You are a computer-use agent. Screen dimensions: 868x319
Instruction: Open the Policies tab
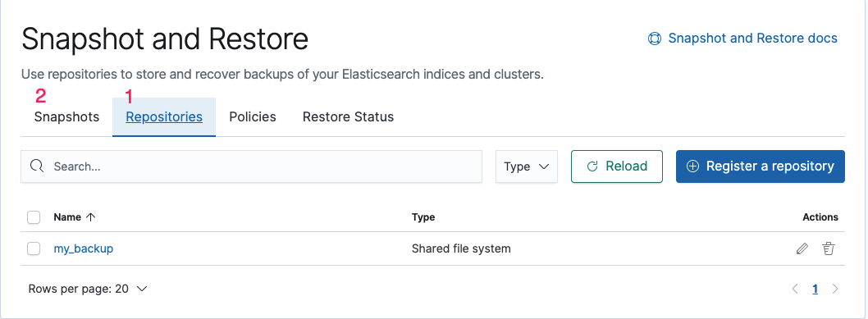[253, 117]
